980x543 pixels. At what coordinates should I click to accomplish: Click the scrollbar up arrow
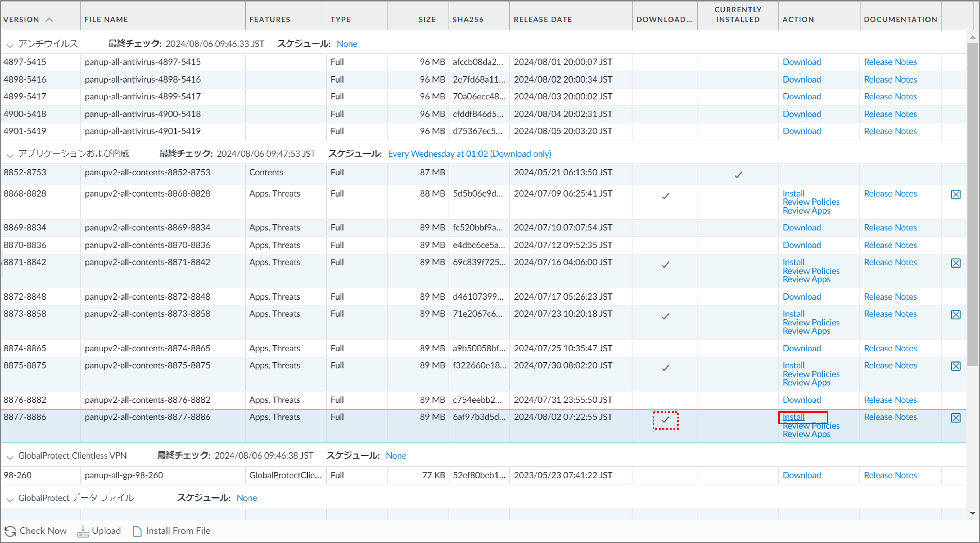(x=973, y=37)
